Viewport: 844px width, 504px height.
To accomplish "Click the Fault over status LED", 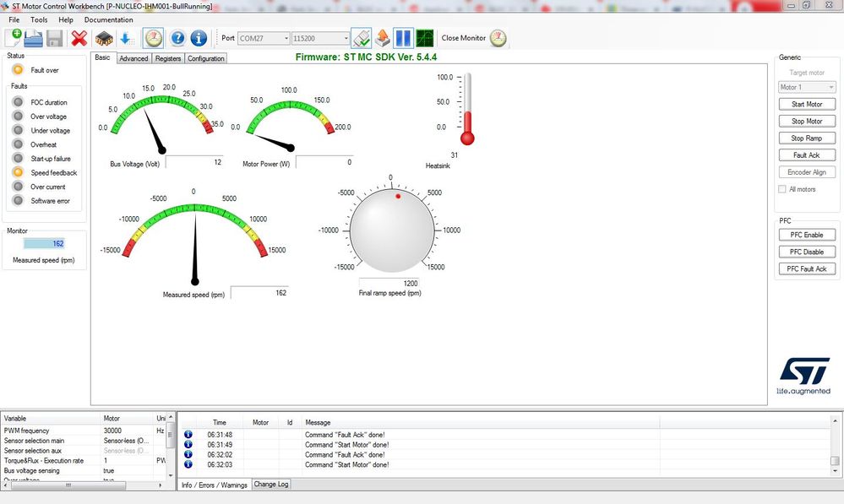I will 18,70.
